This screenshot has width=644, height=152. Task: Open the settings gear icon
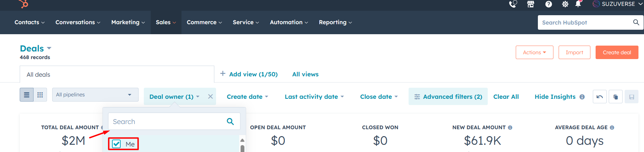coord(565,4)
